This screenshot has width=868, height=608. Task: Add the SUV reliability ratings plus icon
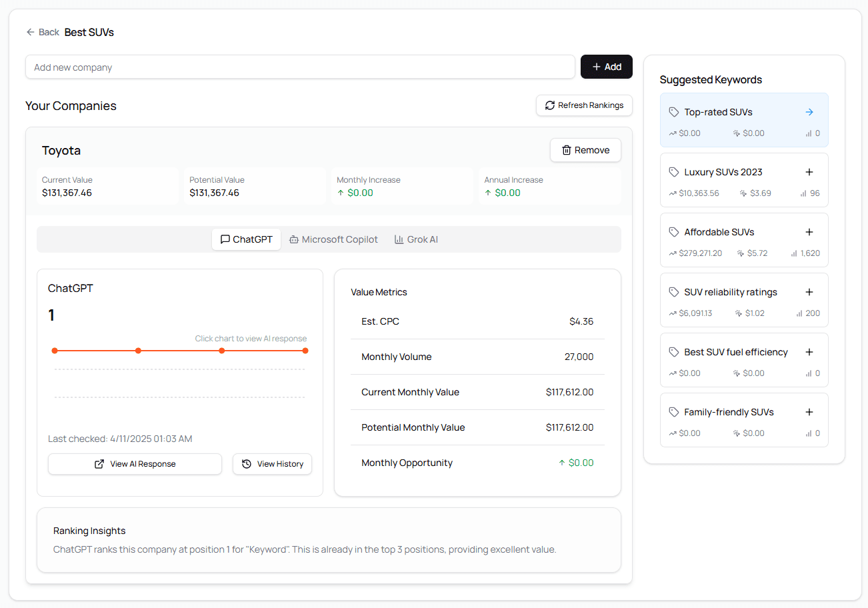click(809, 292)
